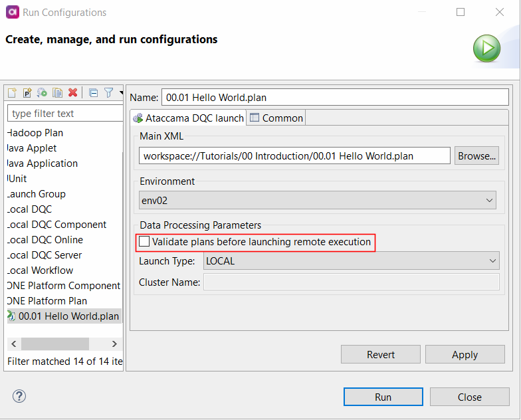Duplicate the selected launch configuration
This screenshot has height=420, width=521.
click(58, 93)
